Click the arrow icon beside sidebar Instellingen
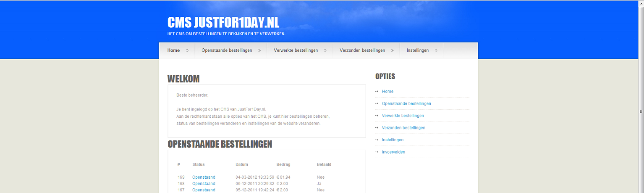 pos(377,140)
